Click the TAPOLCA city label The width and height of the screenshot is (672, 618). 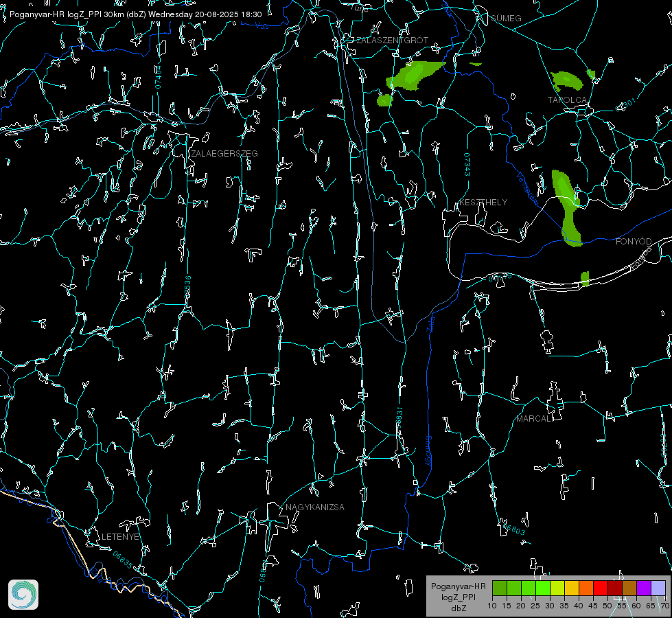tap(567, 100)
